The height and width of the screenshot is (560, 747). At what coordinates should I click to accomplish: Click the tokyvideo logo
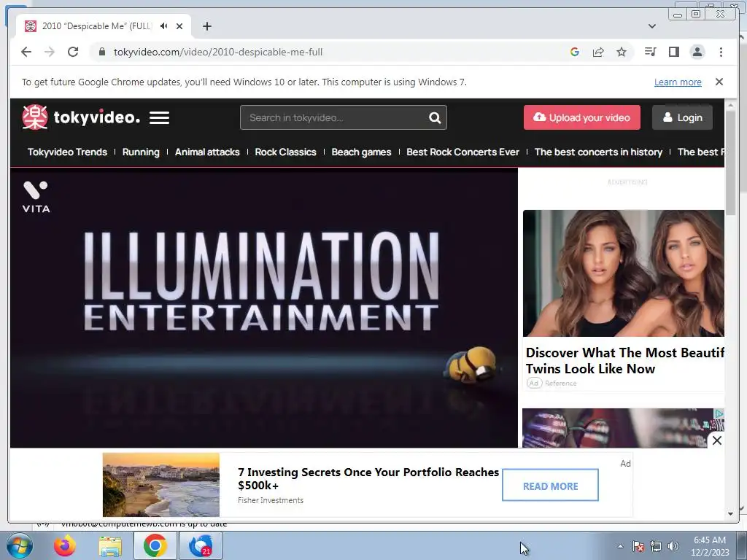click(x=81, y=117)
